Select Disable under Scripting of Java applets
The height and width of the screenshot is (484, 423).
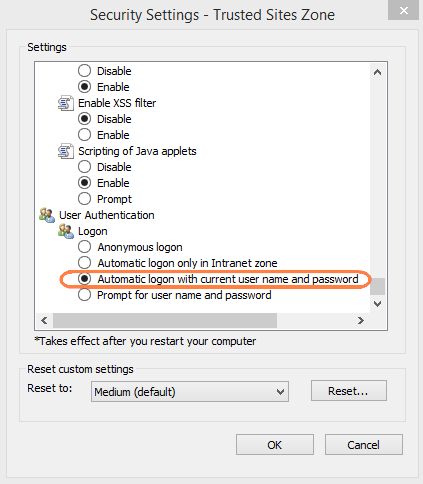(84, 167)
